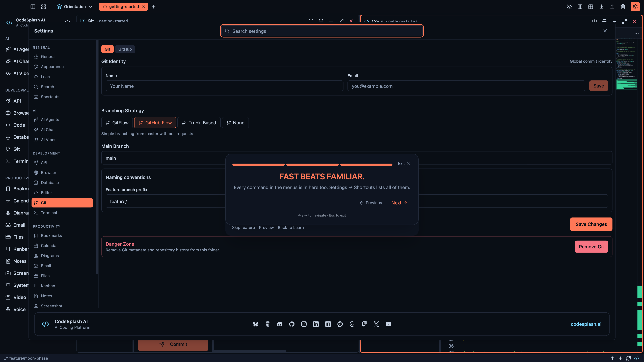The image size is (644, 362).
Task: Select the GitHub Flow branching strategy
Action: coord(155,123)
